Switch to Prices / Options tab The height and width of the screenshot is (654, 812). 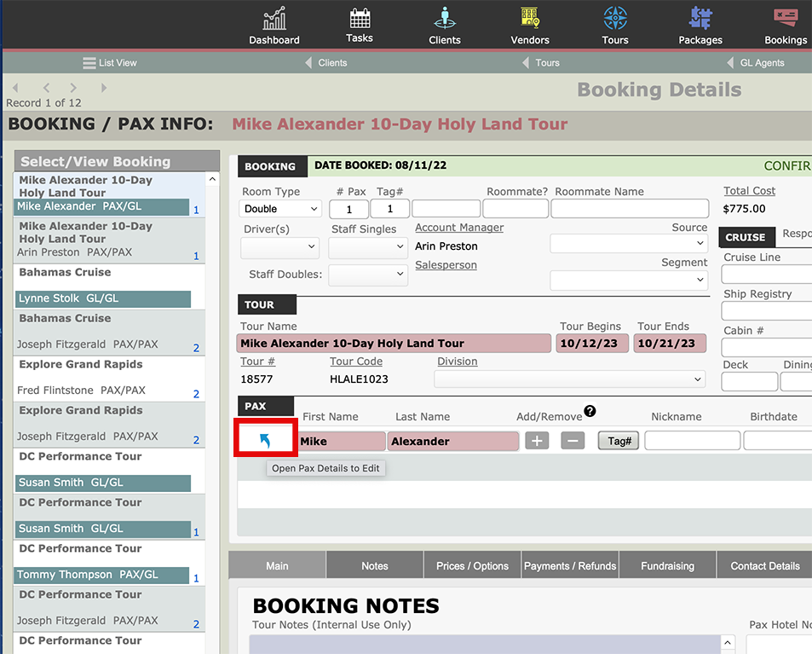[472, 565]
